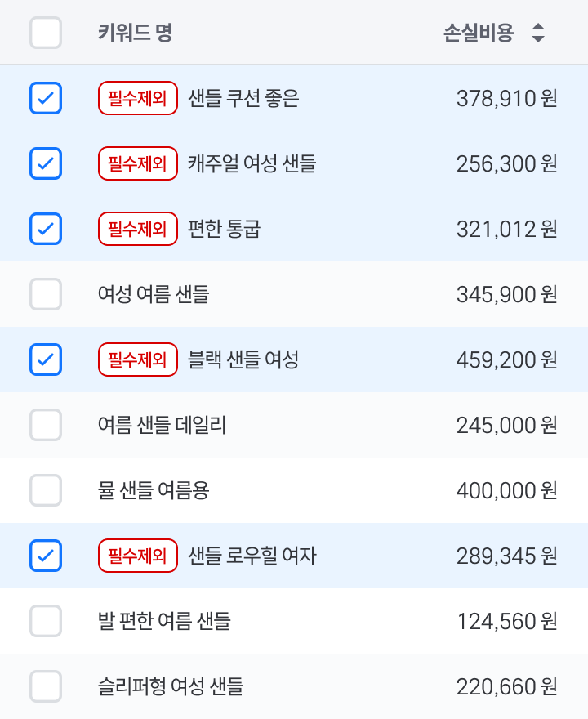Check the 여성 여름 샌들 keyword
Image resolution: width=588 pixels, height=719 pixels.
pyautogui.click(x=46, y=294)
